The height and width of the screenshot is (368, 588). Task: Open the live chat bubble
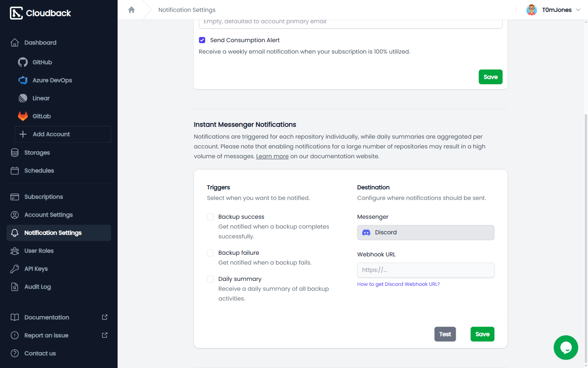(x=566, y=348)
